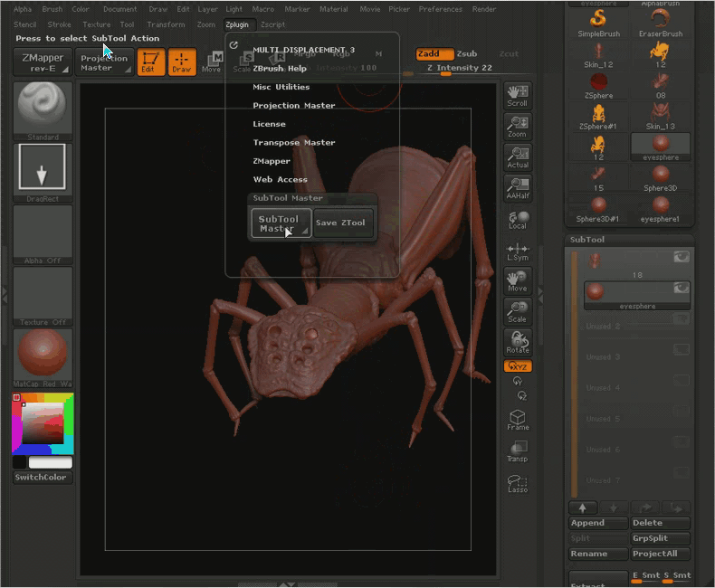Viewport: 715px width, 588px height.
Task: Select the Rotate navigation icon
Action: [x=518, y=343]
